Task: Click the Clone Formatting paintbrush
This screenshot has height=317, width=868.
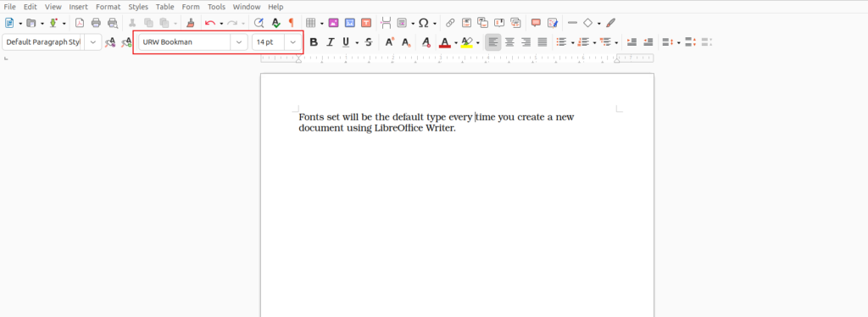Action: [x=190, y=23]
